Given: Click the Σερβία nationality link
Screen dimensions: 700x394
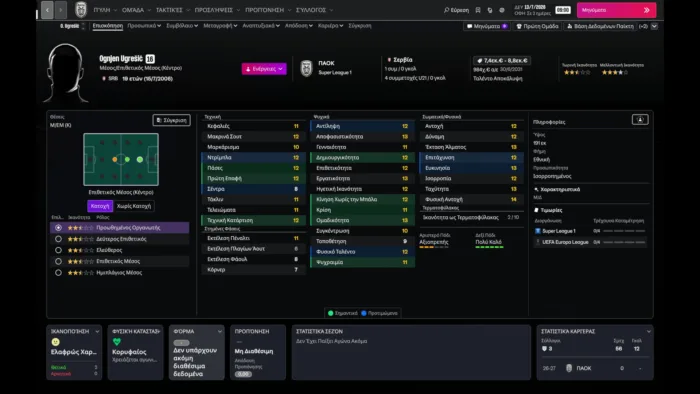Looking at the screenshot, I should [x=403, y=60].
